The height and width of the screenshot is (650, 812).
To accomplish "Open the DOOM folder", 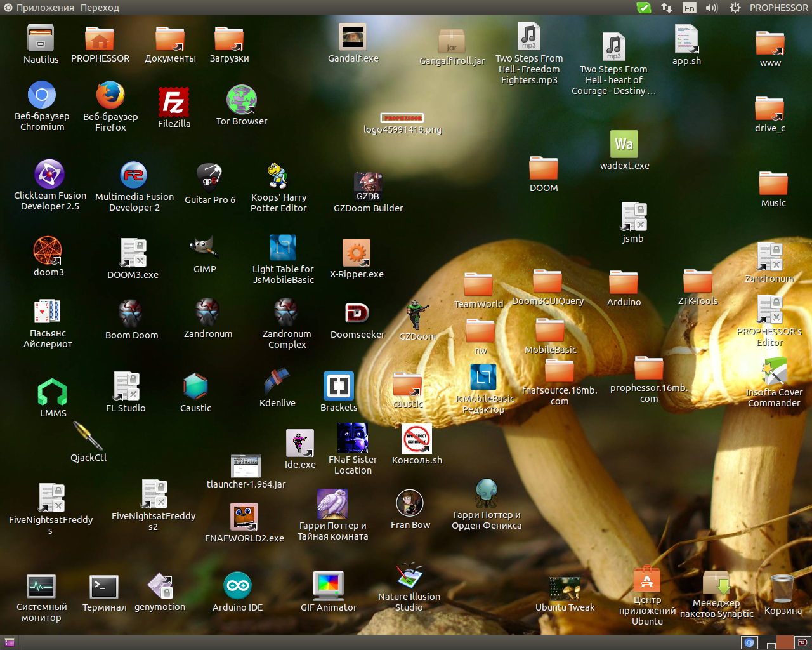I will 544,168.
